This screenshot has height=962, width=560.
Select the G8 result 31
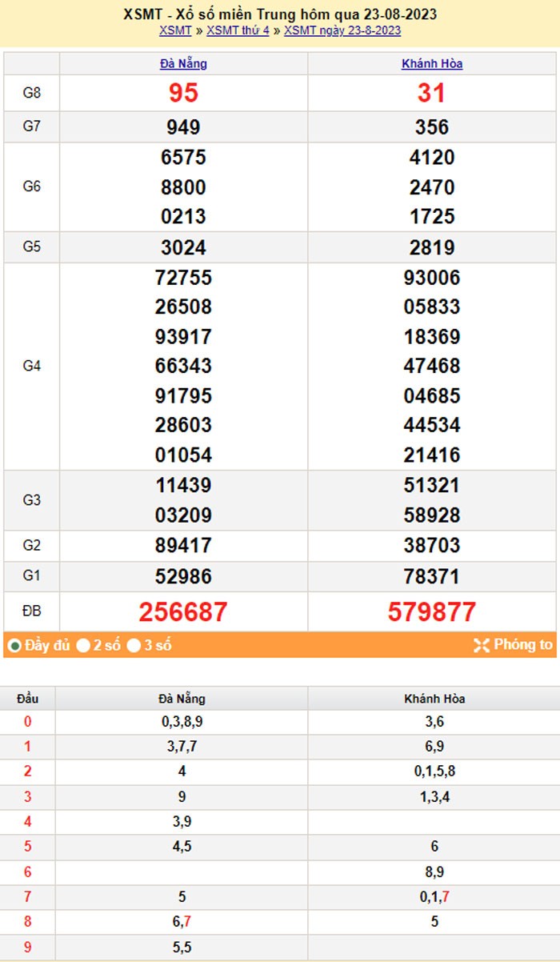(432, 93)
